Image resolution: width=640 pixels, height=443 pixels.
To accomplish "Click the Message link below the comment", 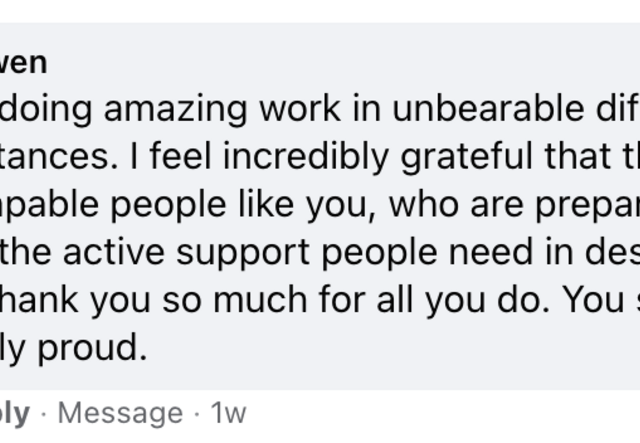I will [118, 412].
